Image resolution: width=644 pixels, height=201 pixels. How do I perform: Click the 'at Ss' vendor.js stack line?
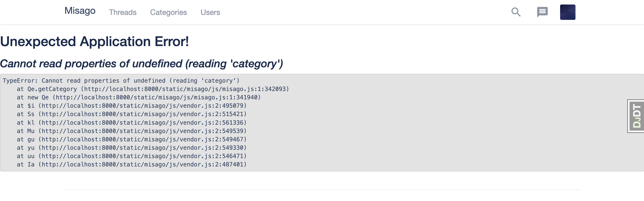click(x=132, y=114)
